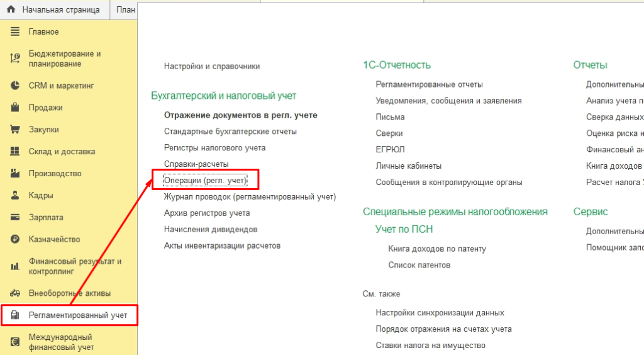Click the Закупки cart icon
Screen dimensions: 644x355
tap(15, 130)
